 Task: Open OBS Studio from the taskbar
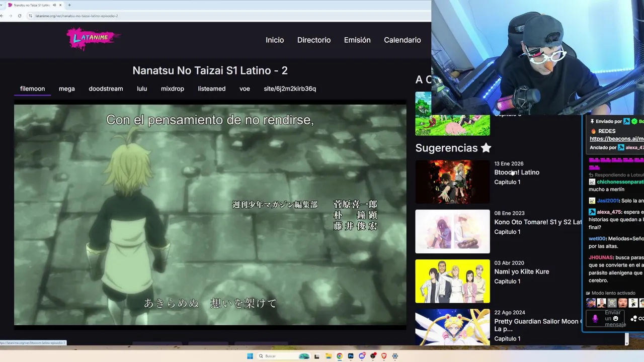click(373, 356)
